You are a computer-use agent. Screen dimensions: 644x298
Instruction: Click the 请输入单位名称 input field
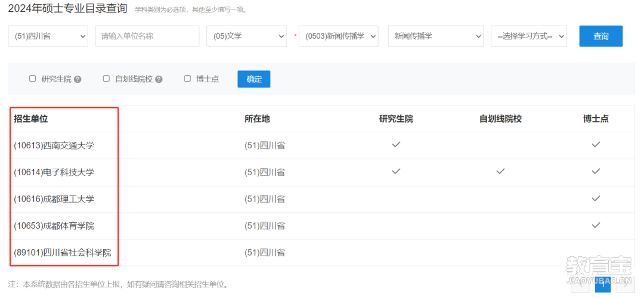[147, 36]
